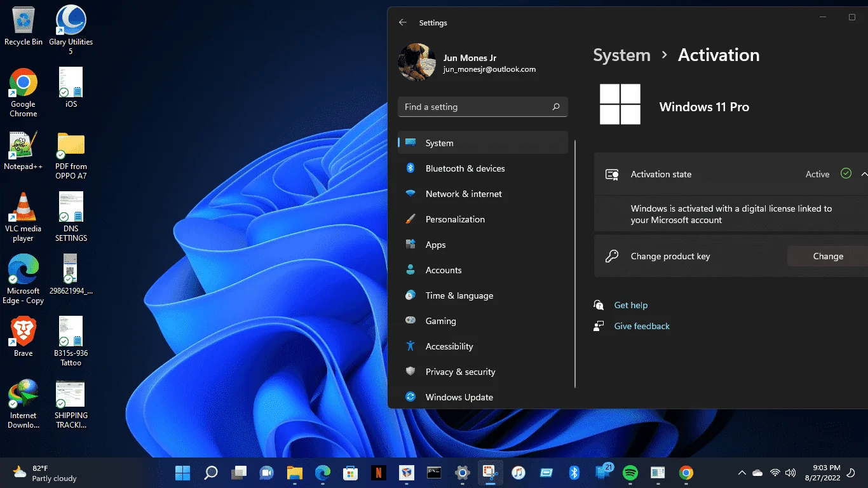Image resolution: width=868 pixels, height=488 pixels.
Task: Select the iOS file on the desktop
Action: click(71, 88)
